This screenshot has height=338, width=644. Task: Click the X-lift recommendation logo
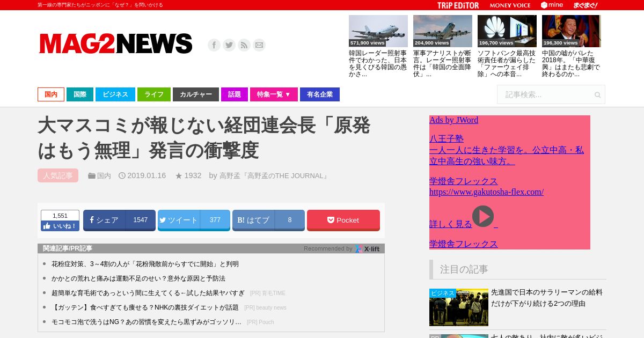click(367, 248)
